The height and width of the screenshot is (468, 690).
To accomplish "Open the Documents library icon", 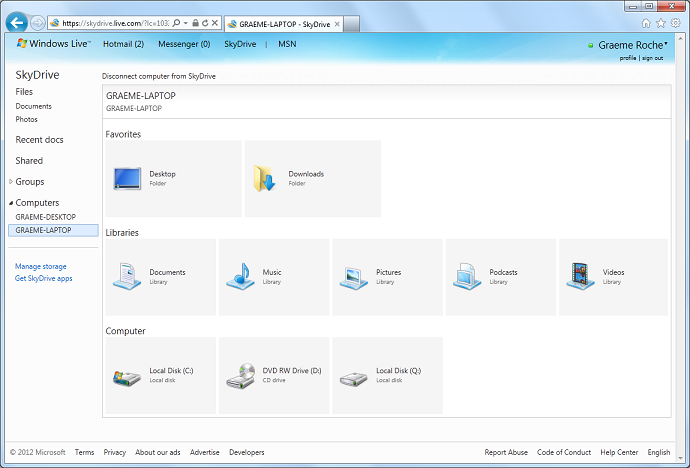I will coord(128,276).
